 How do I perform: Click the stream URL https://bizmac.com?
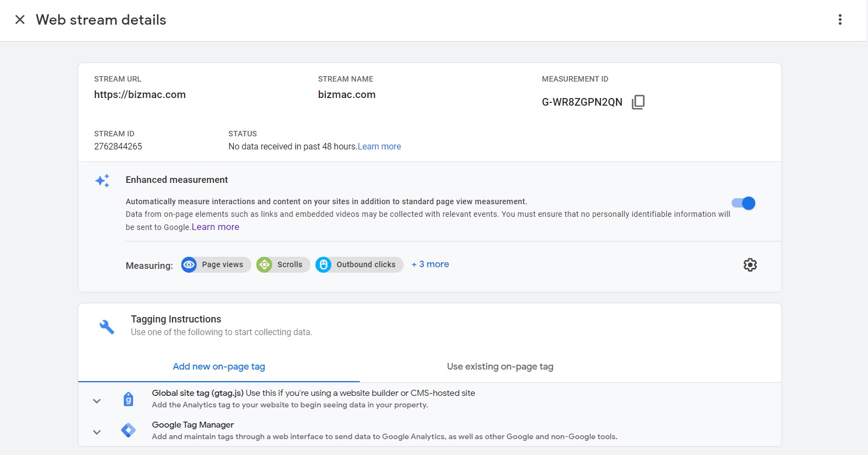(x=140, y=95)
